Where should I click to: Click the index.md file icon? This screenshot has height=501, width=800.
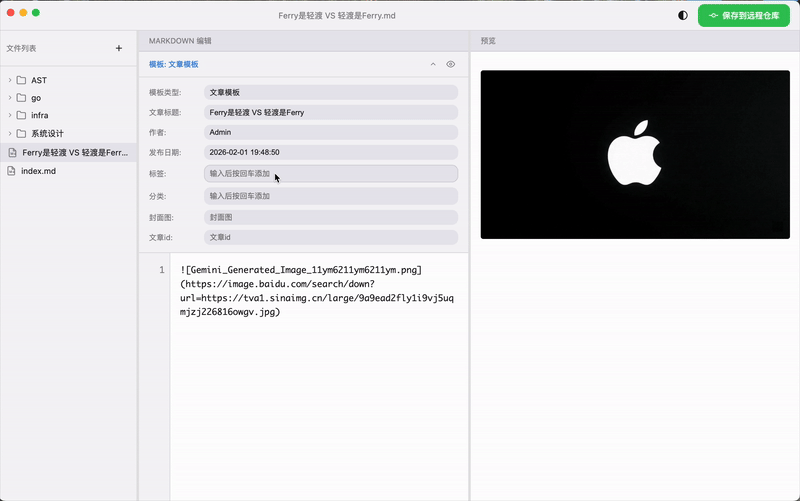coord(11,171)
